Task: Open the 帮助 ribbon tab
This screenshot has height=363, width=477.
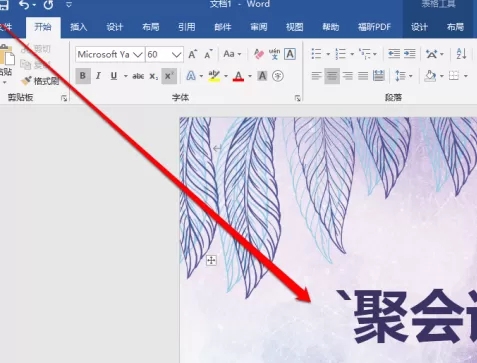Action: (x=331, y=27)
